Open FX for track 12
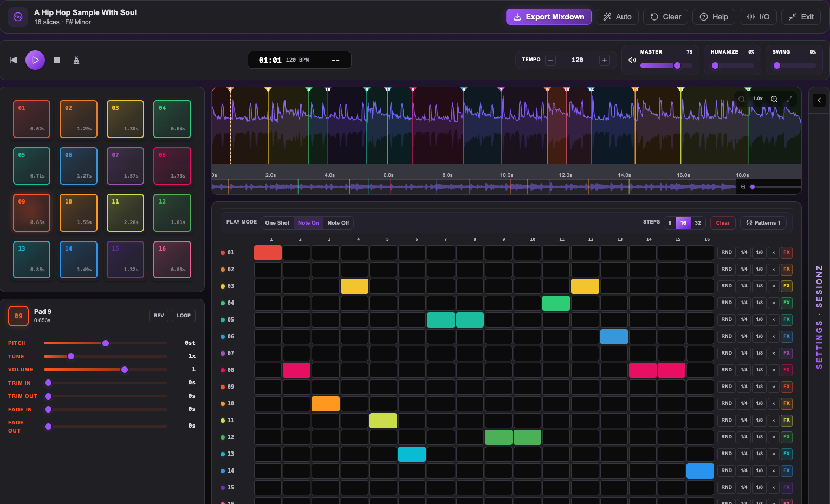The height and width of the screenshot is (504, 830). tap(787, 437)
